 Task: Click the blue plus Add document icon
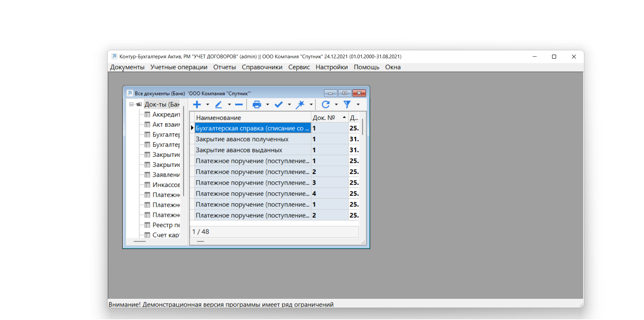click(197, 105)
